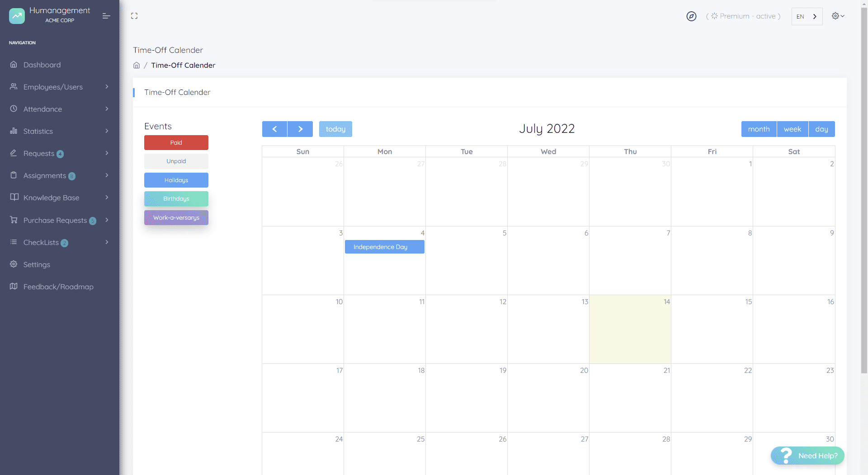
Task: Switch the calendar to day view
Action: [x=821, y=129]
